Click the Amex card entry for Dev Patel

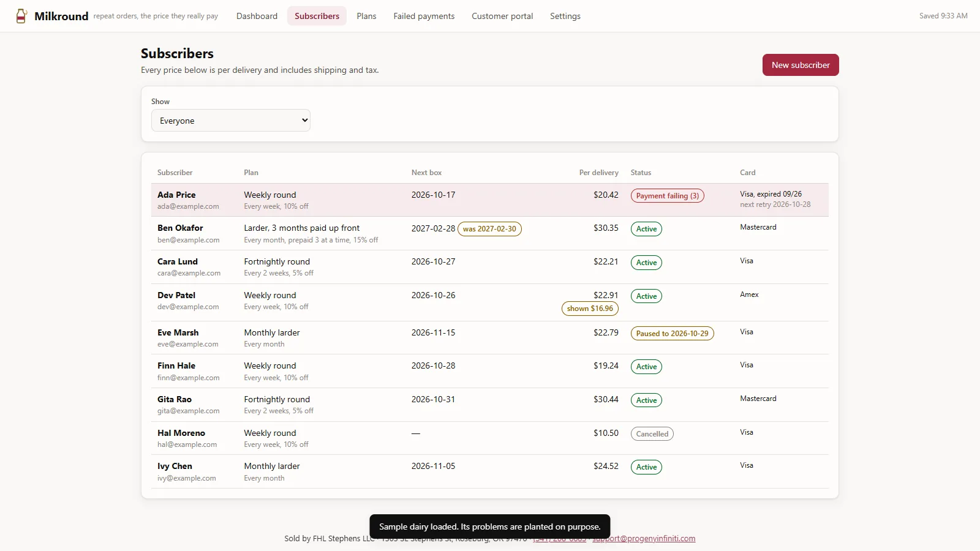pos(749,294)
